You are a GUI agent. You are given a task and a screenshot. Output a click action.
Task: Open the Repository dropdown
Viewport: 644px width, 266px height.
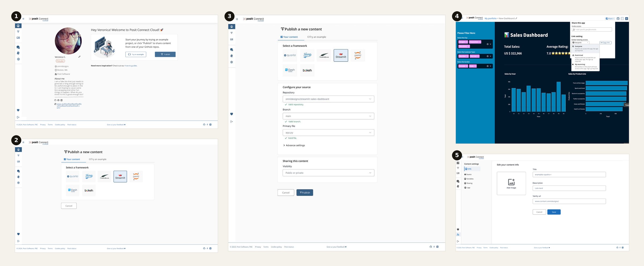328,99
